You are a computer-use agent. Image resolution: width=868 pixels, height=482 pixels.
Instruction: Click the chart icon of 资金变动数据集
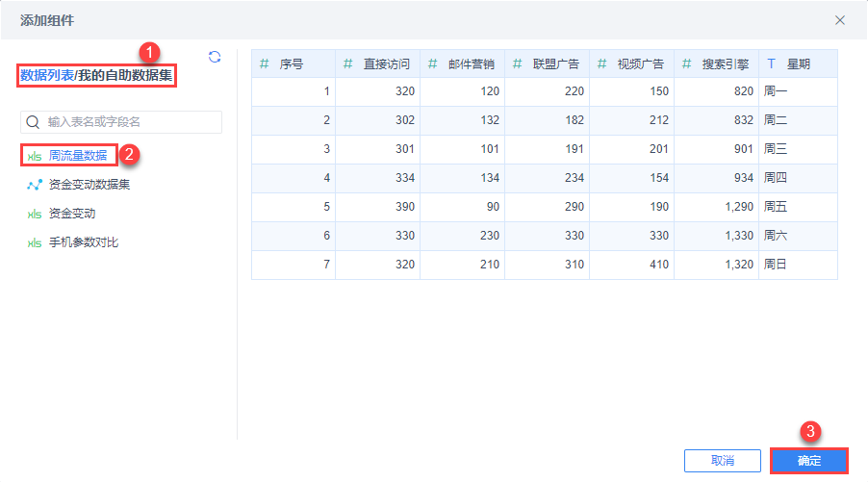pos(35,185)
